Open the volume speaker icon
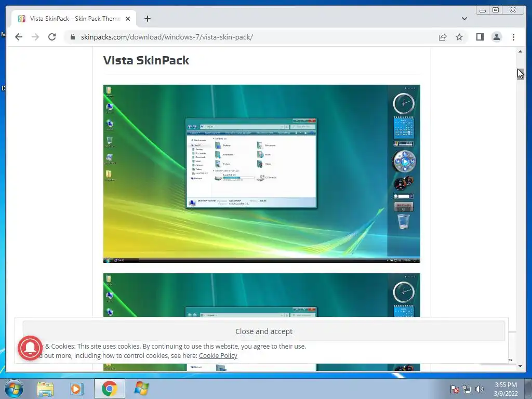This screenshot has width=532, height=399. point(479,389)
